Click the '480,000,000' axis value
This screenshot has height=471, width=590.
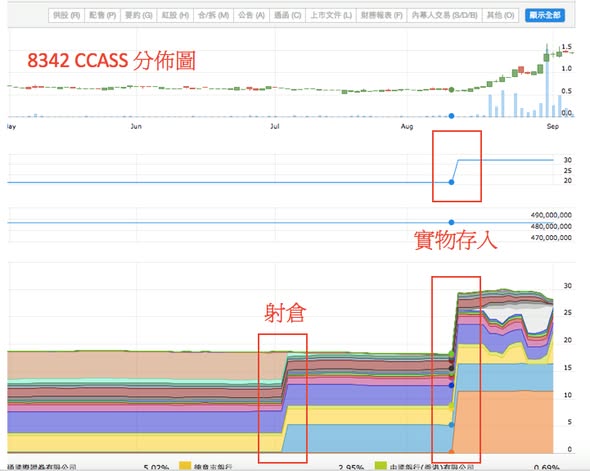tap(551, 226)
